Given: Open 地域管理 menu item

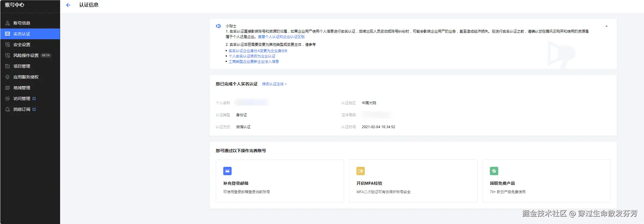Looking at the screenshot, I should click(30, 88).
